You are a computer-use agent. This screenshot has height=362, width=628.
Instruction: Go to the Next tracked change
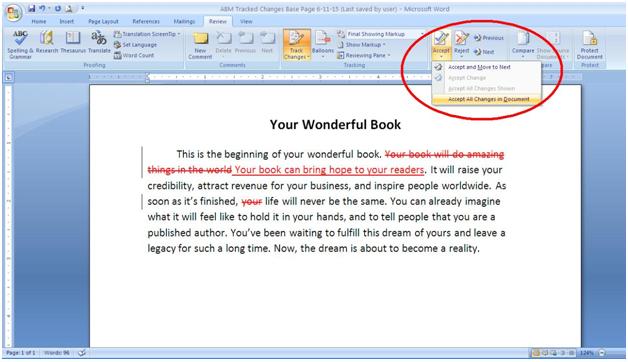click(x=484, y=52)
